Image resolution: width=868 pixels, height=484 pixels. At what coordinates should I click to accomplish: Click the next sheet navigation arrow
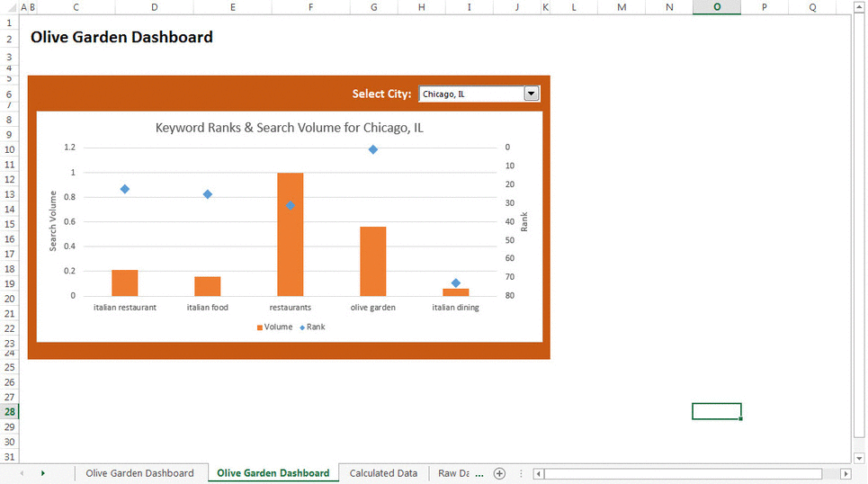(x=42, y=473)
